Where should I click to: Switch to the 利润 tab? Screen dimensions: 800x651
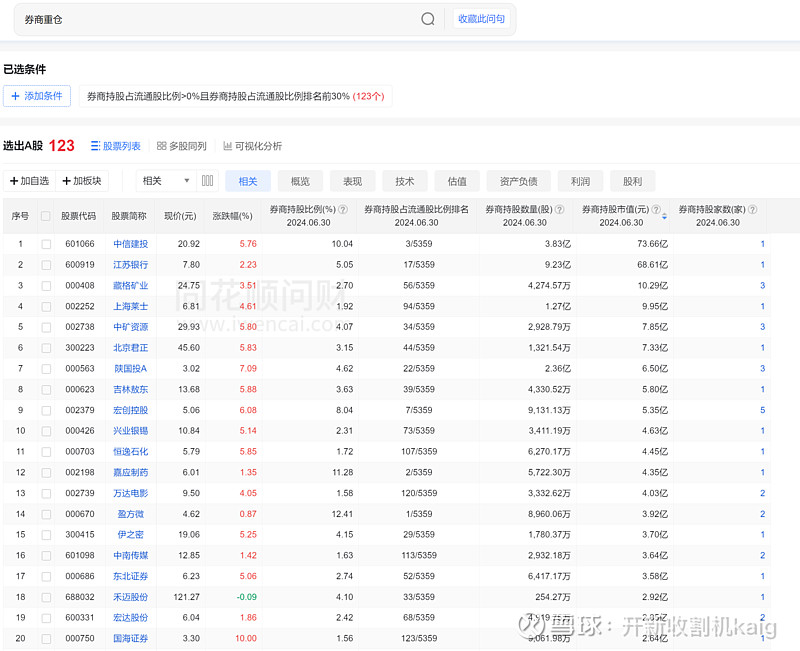tap(580, 181)
